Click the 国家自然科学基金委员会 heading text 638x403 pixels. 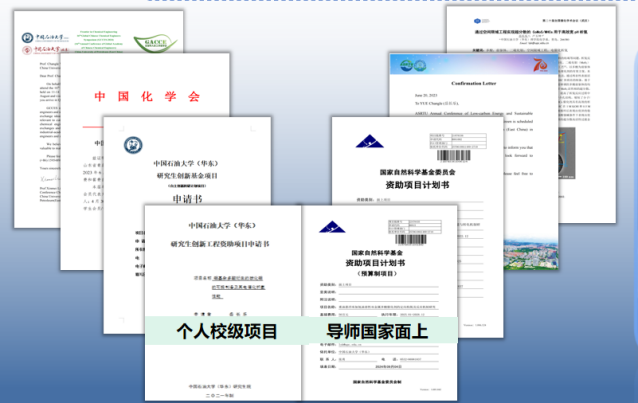tap(417, 172)
